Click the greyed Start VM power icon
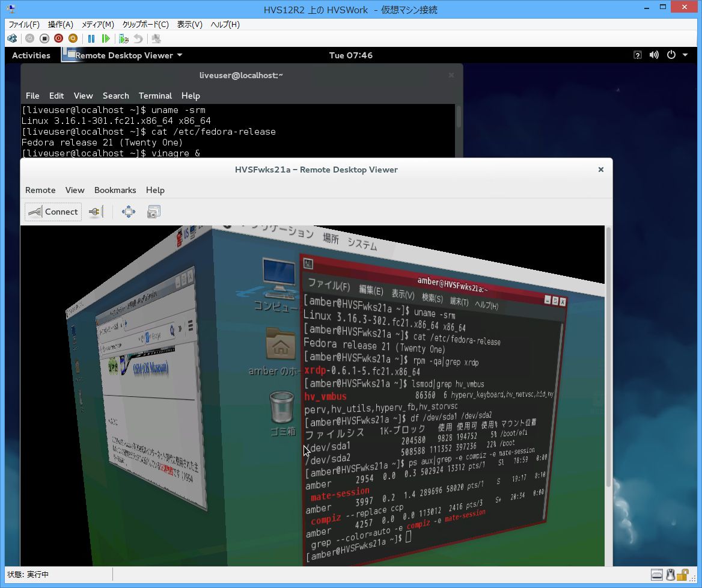This screenshot has width=702, height=588. click(x=29, y=38)
